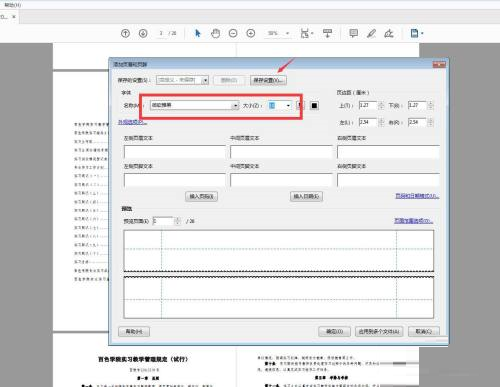This screenshot has height=387, width=500.
Task: Click the zoom in plus icon
Action: tap(251, 33)
